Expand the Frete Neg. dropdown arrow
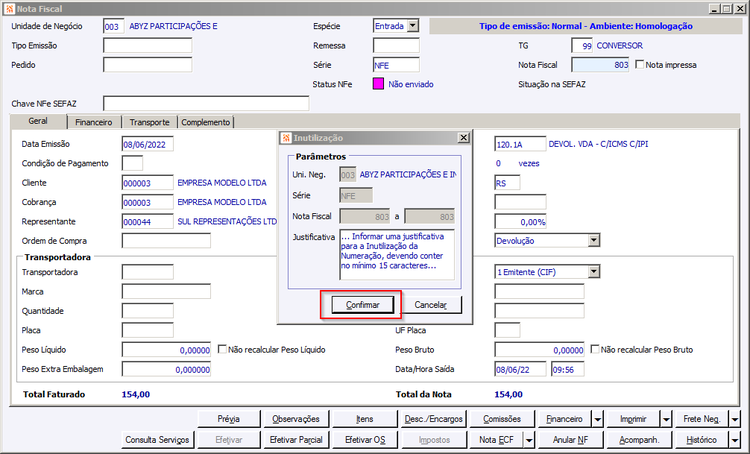 pyautogui.click(x=735, y=419)
